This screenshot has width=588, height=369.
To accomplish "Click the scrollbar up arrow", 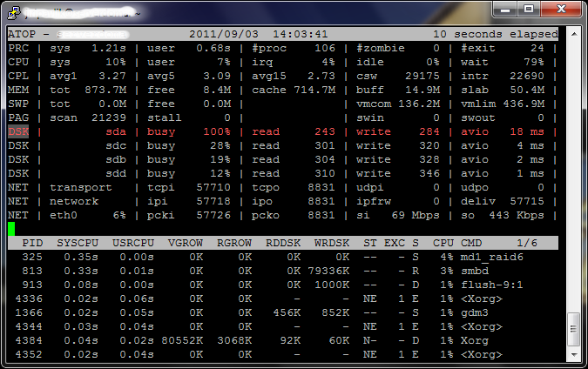I will (x=574, y=34).
